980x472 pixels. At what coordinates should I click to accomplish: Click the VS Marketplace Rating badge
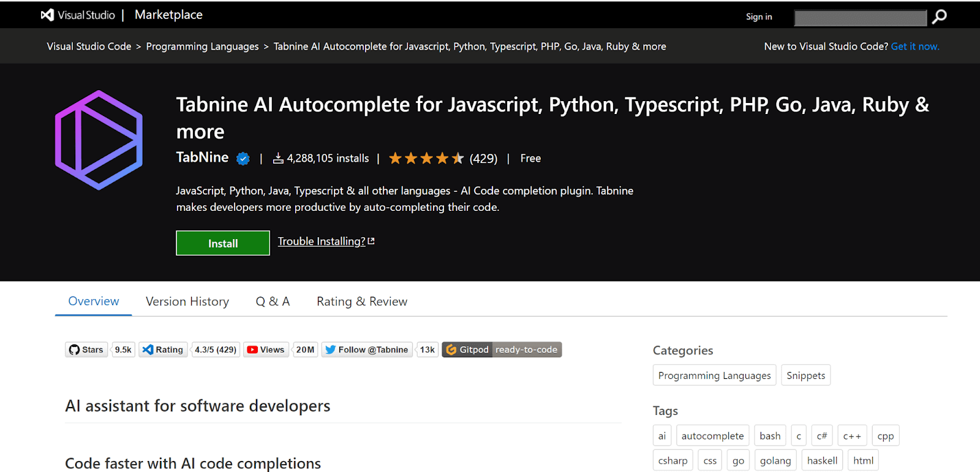point(163,349)
